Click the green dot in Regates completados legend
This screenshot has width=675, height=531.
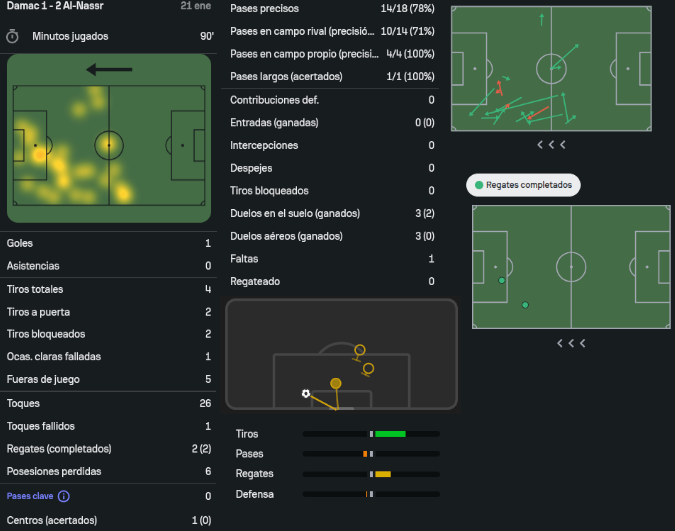479,186
